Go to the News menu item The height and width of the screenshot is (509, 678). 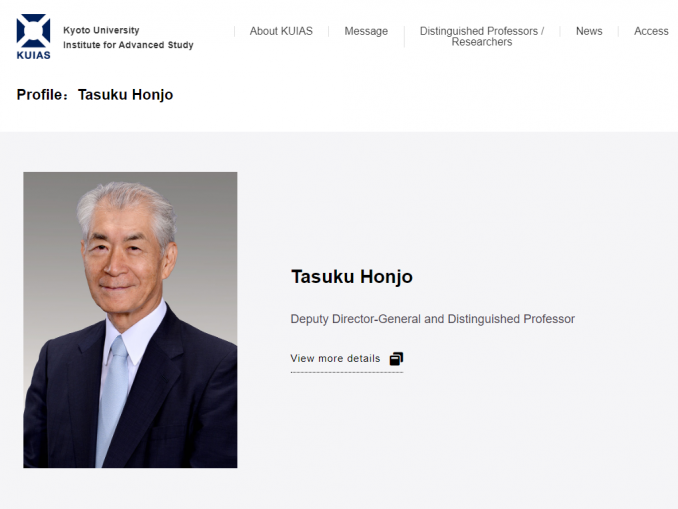tap(589, 31)
